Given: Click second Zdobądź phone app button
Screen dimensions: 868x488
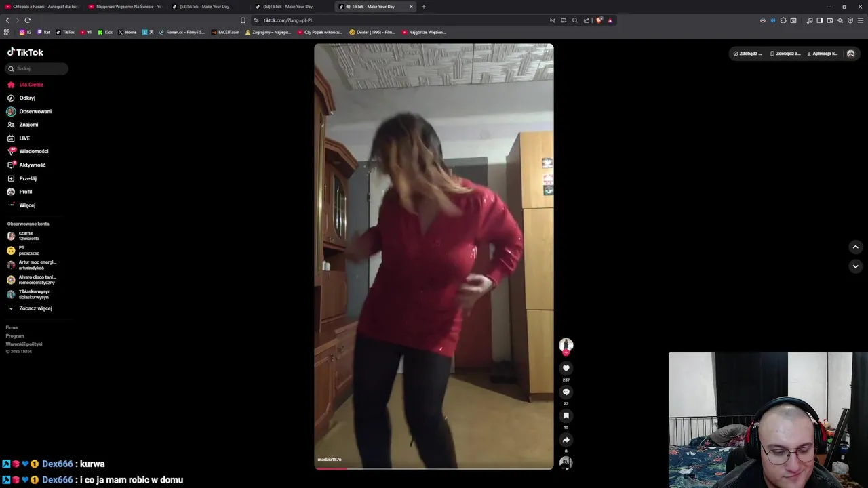Looking at the screenshot, I should (x=785, y=54).
